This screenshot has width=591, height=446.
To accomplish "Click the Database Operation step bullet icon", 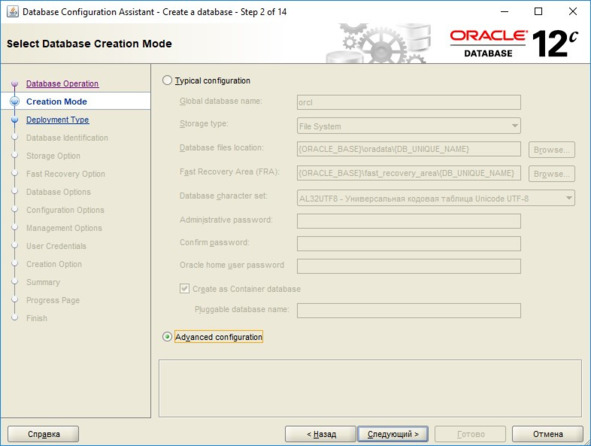I will pyautogui.click(x=15, y=84).
